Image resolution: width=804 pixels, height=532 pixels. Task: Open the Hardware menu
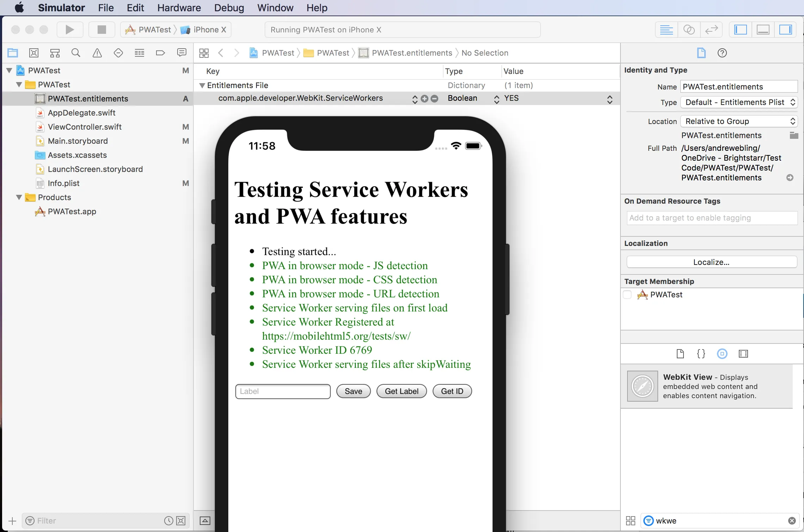(x=179, y=8)
